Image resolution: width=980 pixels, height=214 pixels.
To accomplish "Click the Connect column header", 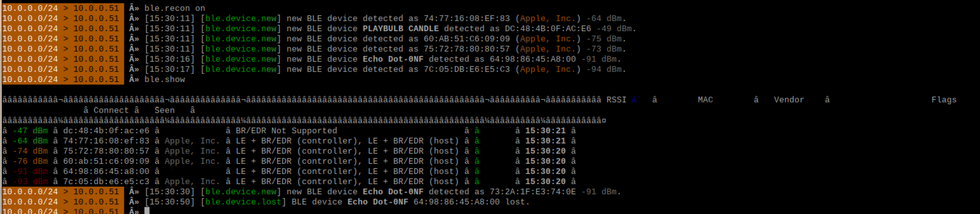I will [x=111, y=110].
